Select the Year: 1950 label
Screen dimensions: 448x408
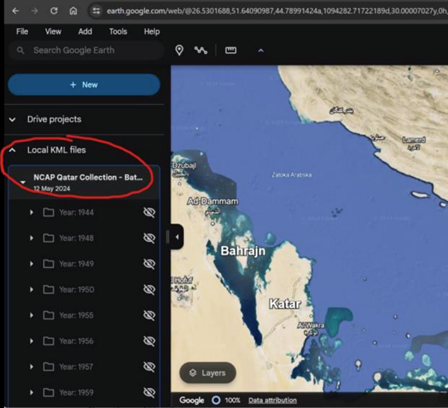(77, 289)
